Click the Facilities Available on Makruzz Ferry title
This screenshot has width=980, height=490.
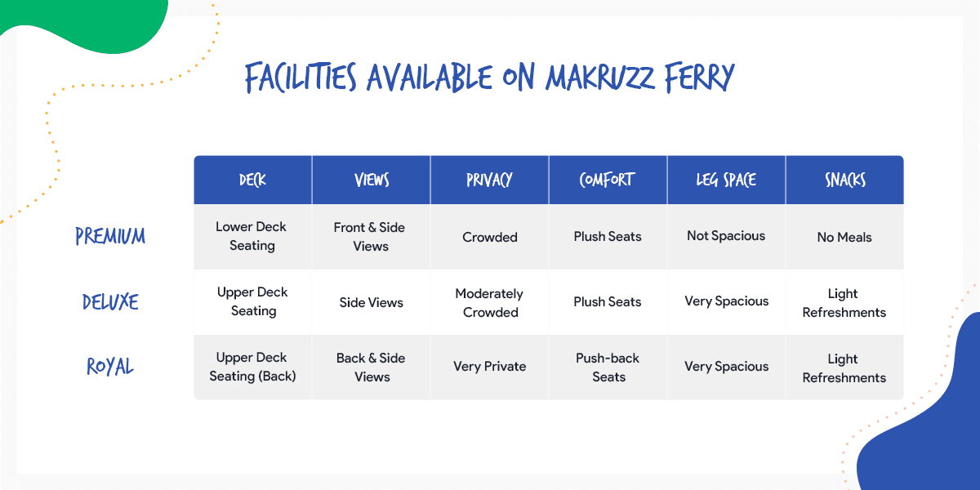[x=490, y=78]
